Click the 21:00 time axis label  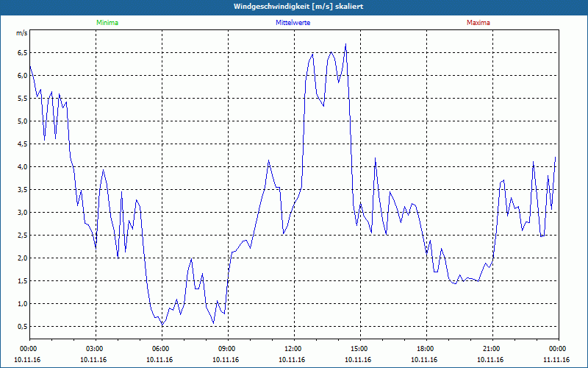(x=492, y=349)
